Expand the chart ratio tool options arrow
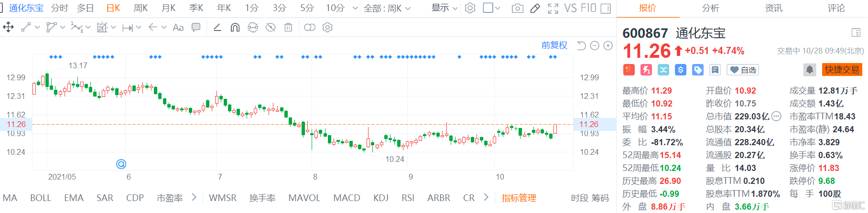 [x=113, y=28]
